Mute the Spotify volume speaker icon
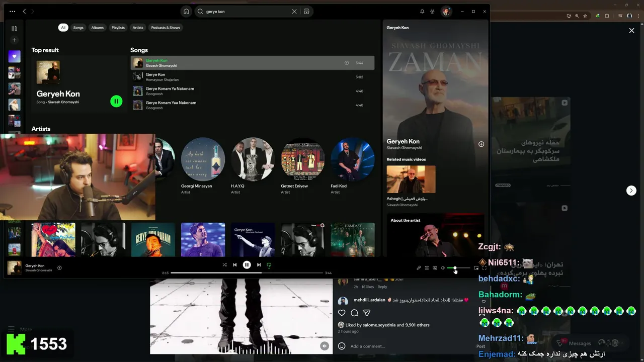This screenshot has height=362, width=644. pyautogui.click(x=443, y=267)
